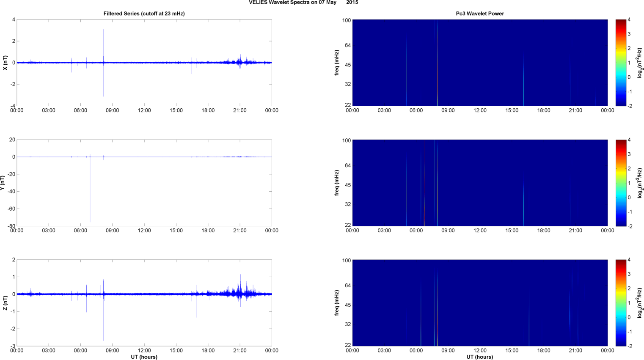Click the log2(nT²/Hz) label of top colorbar
This screenshot has width=644, height=360.
[x=640, y=63]
